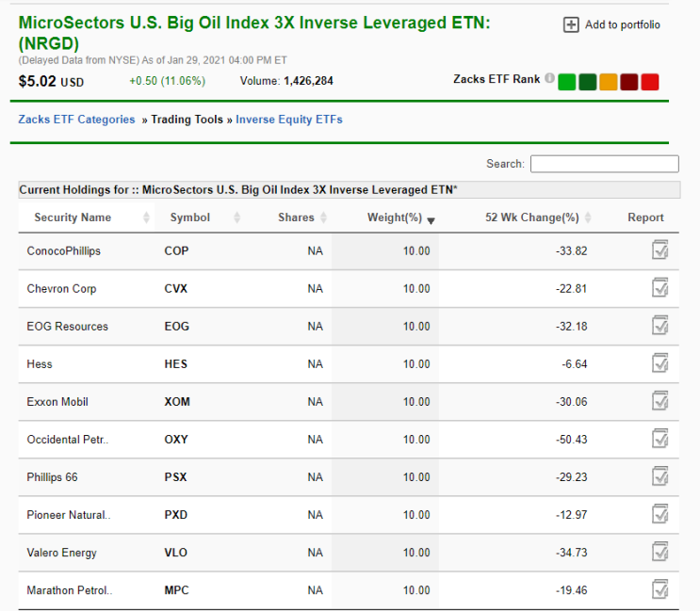Click the OXY ticker symbol

[x=176, y=440]
